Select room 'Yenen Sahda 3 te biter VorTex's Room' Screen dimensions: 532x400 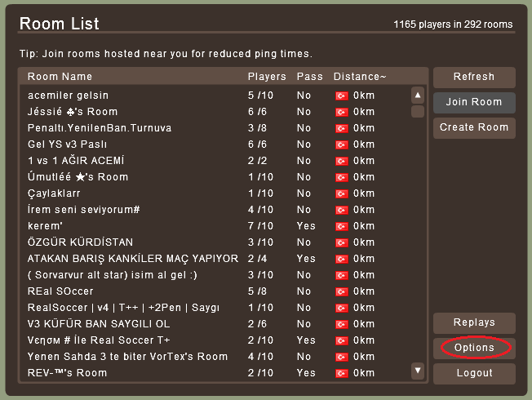coord(215,357)
